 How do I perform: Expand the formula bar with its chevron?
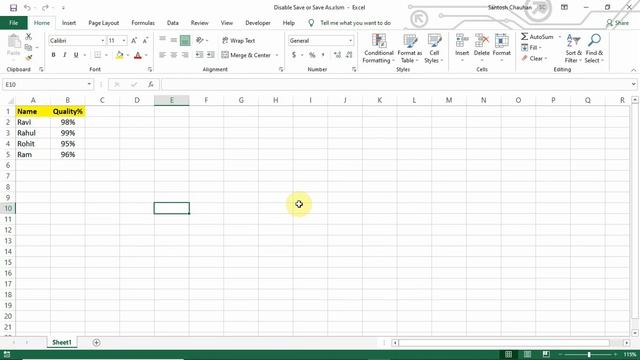[x=633, y=84]
